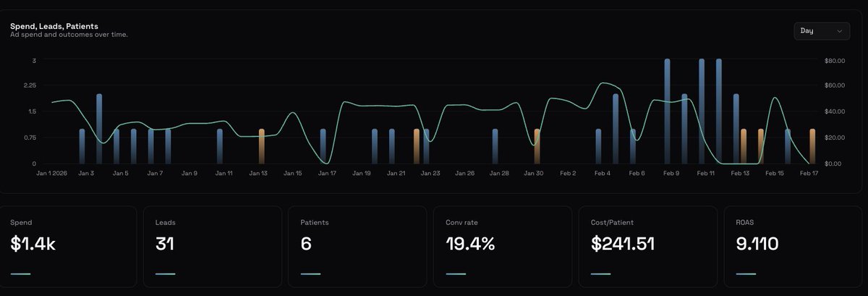The image size is (868, 296).
Task: Click the 'Spend' card label
Action: pyautogui.click(x=21, y=223)
